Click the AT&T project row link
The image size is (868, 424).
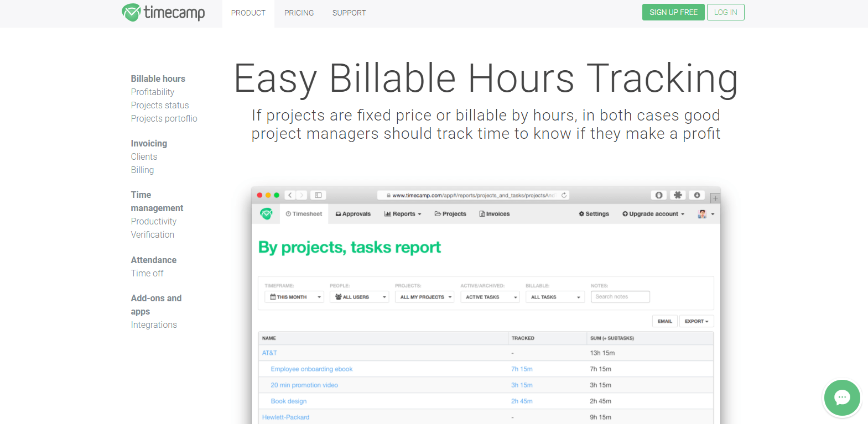click(x=269, y=353)
